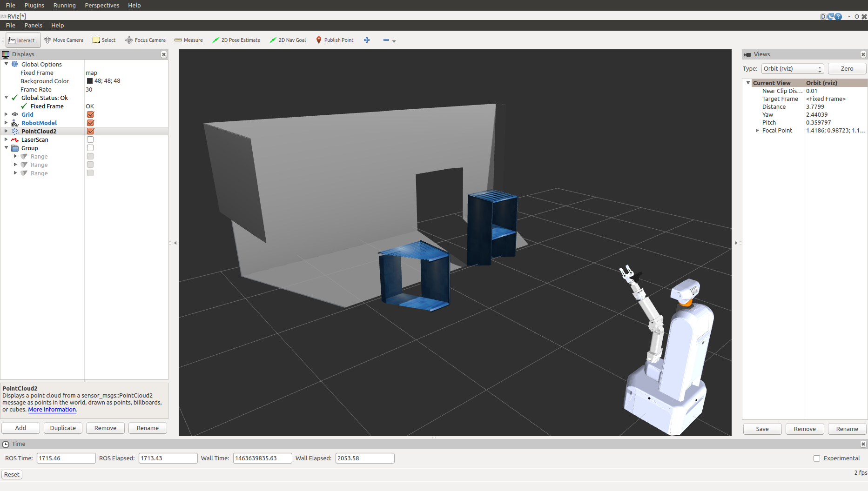This screenshot has height=491, width=868.
Task: Click the Publish Point tool
Action: pos(335,40)
